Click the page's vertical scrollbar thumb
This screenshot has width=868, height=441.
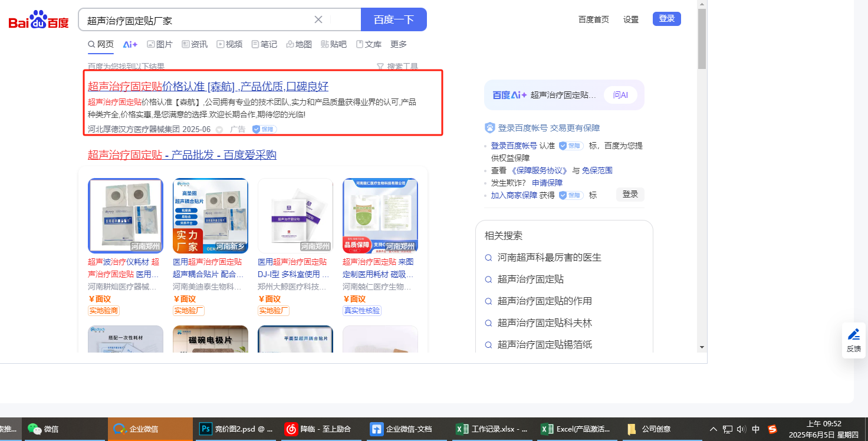click(x=702, y=39)
